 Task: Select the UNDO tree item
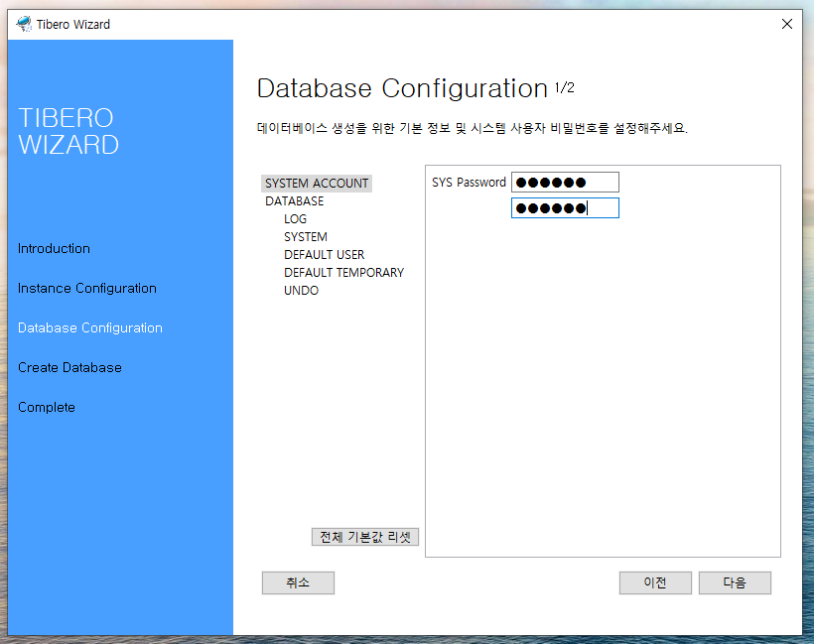[x=301, y=291]
